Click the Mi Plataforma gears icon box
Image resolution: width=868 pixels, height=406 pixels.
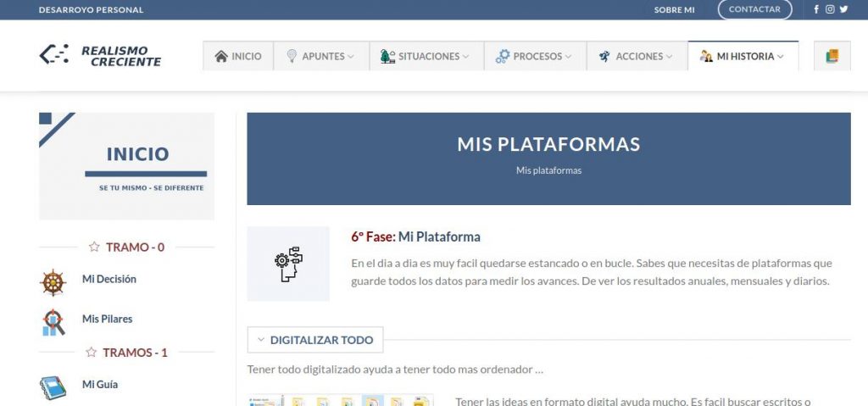[288, 264]
